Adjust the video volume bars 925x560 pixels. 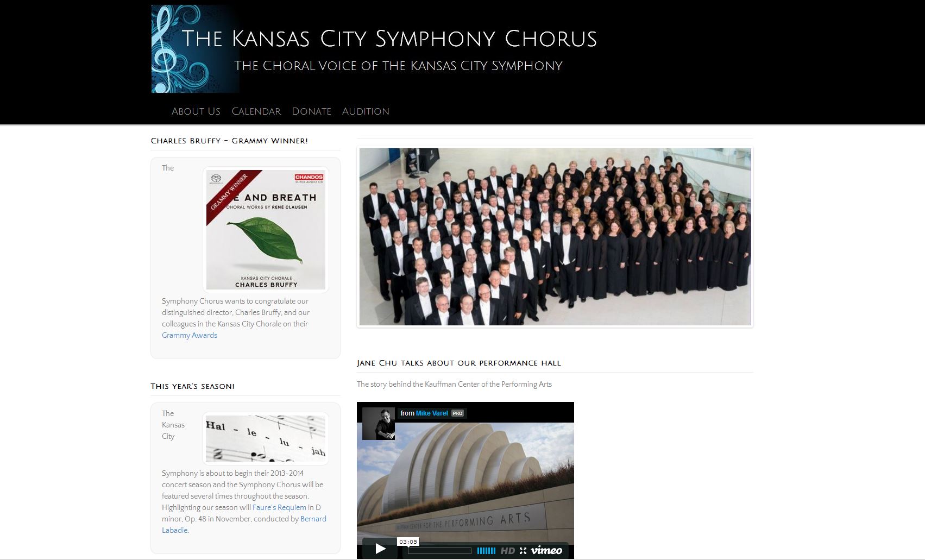[x=486, y=551]
